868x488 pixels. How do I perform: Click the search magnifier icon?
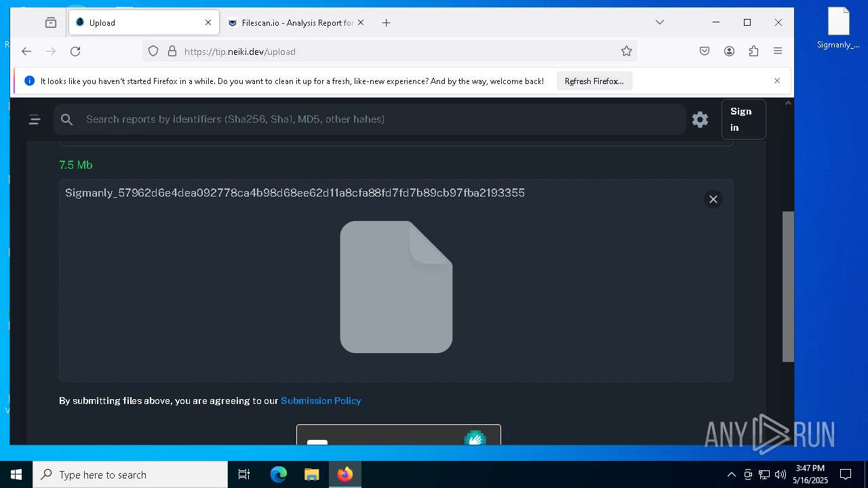click(66, 119)
